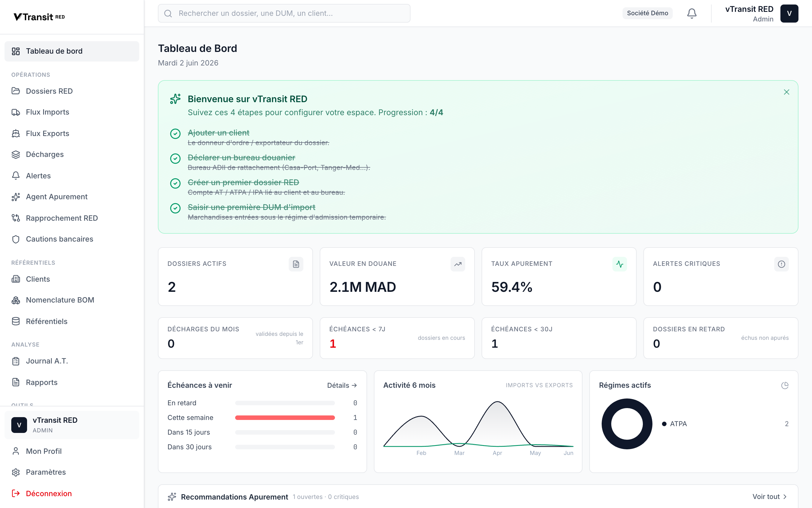Click the Échéances < 7J card
812x508 pixels.
(397, 338)
